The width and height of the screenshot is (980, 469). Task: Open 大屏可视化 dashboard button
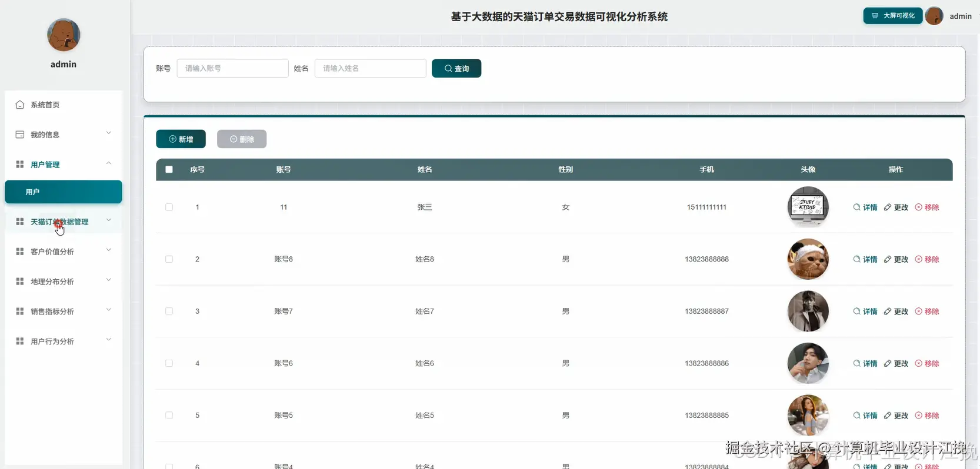click(x=893, y=16)
